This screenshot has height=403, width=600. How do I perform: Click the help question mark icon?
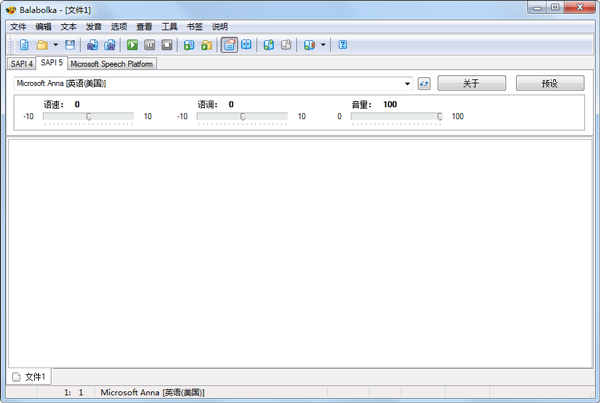(x=343, y=45)
